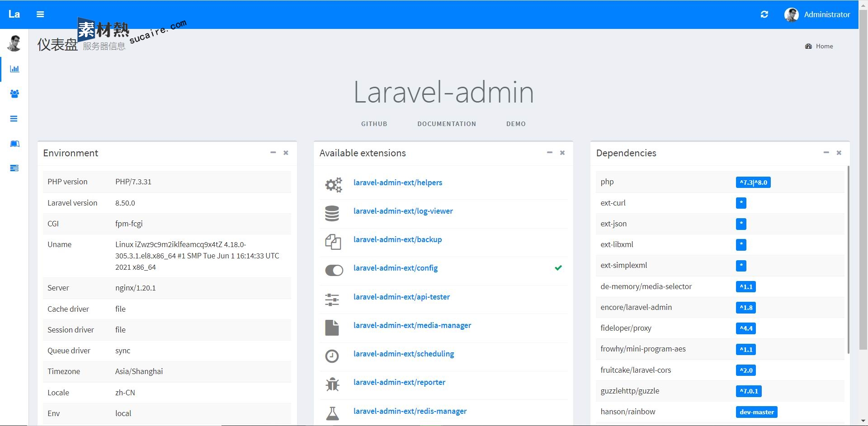
Task: Open the list lines sidebar icon
Action: pyautogui.click(x=14, y=119)
